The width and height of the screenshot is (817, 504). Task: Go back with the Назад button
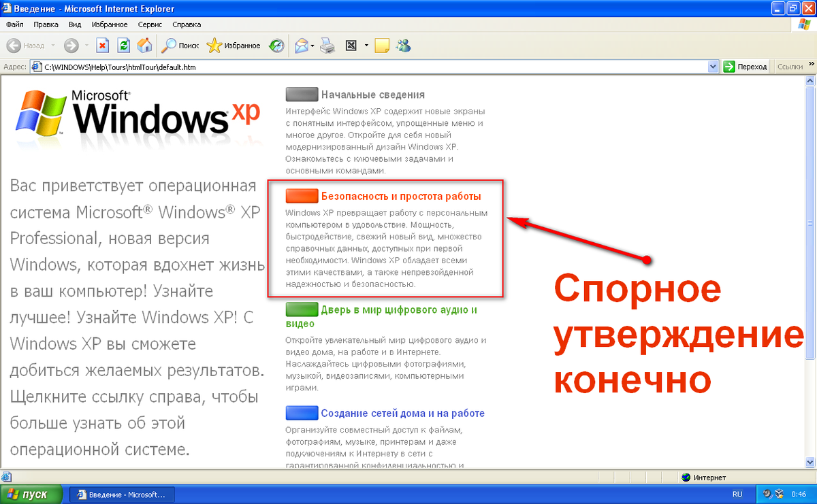pos(25,46)
